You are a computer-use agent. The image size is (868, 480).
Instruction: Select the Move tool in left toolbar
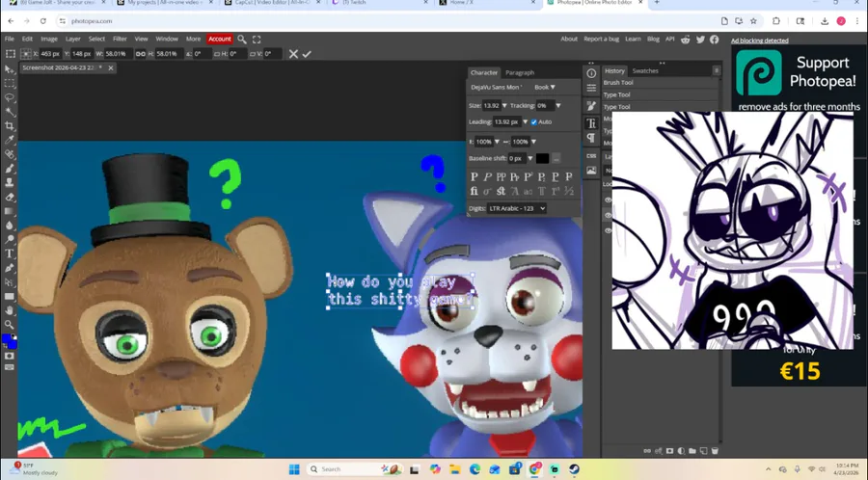click(x=10, y=69)
